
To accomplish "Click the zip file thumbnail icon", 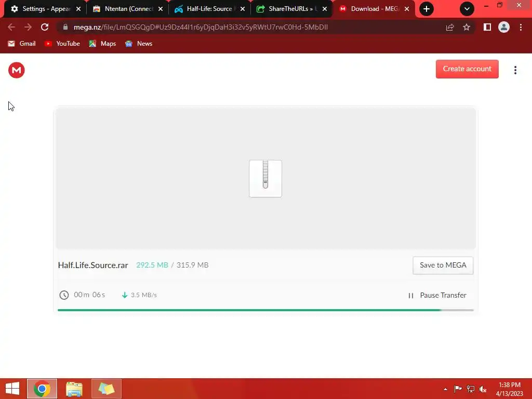I will pyautogui.click(x=265, y=179).
